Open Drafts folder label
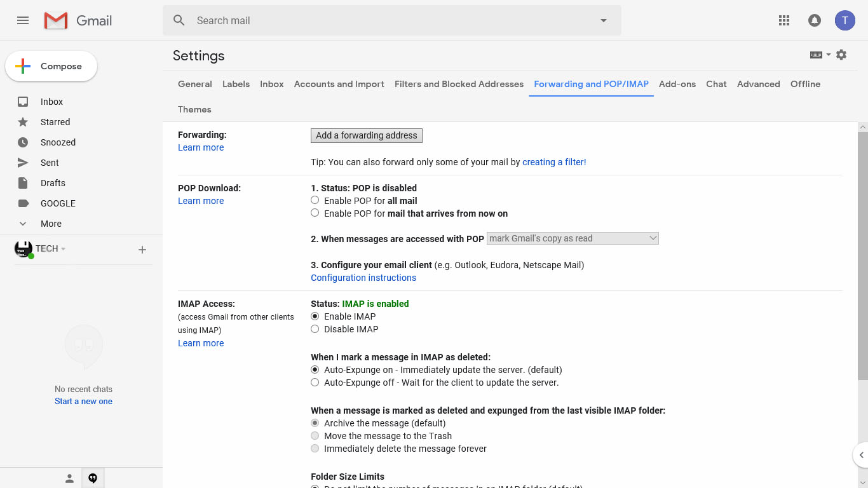 (x=53, y=183)
